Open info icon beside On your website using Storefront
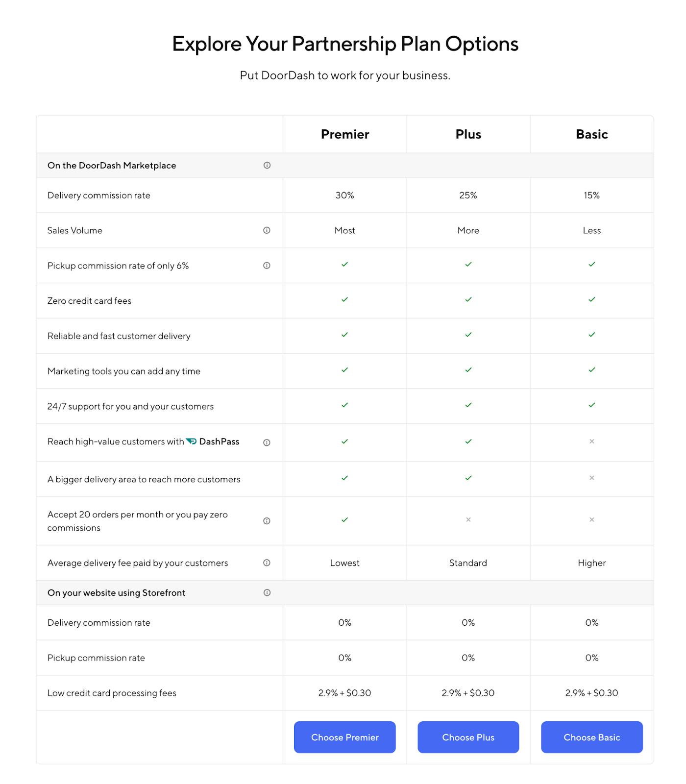Viewport: 686px width, 784px height. pyautogui.click(x=267, y=592)
